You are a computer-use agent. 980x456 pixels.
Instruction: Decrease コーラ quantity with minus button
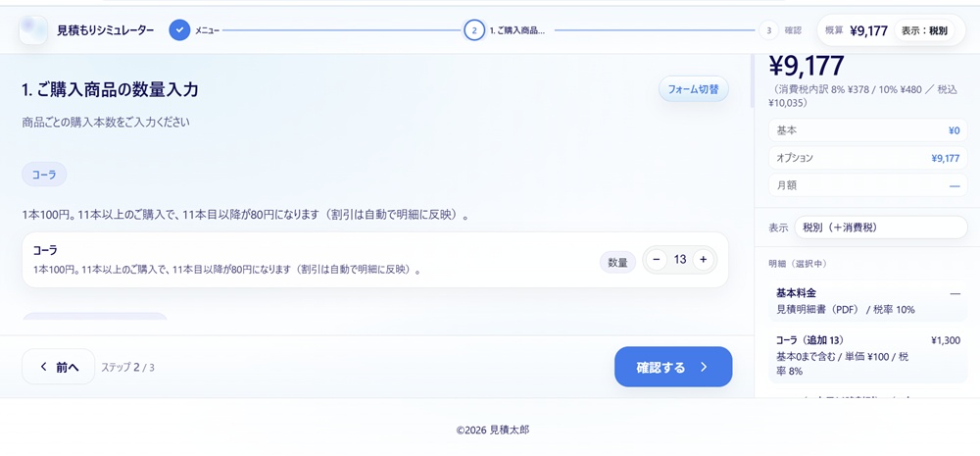(657, 260)
